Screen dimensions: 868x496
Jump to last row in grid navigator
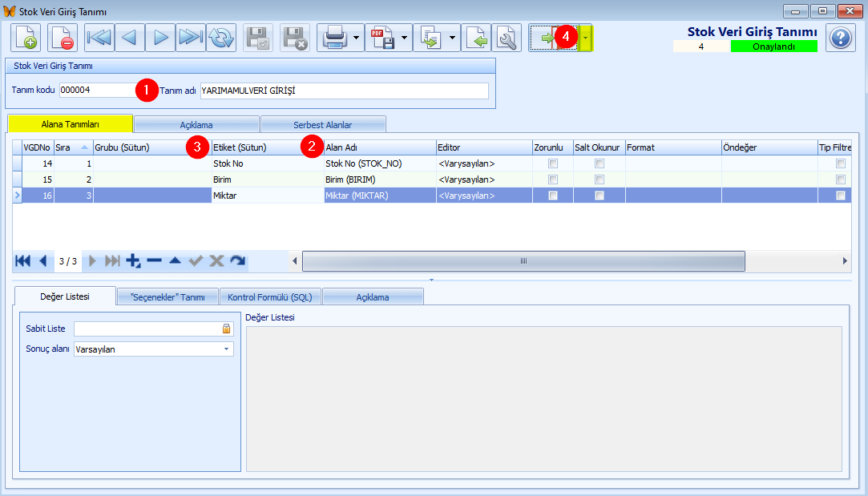coord(112,260)
